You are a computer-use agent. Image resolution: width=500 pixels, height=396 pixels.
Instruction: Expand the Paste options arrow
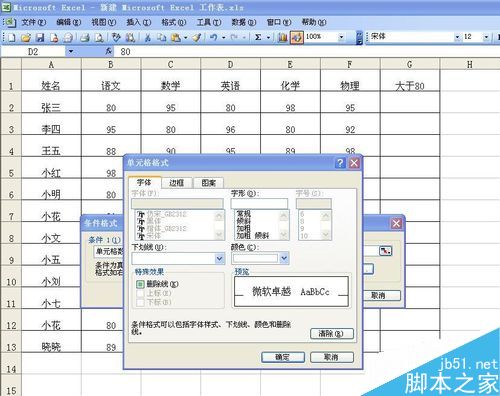[186, 38]
